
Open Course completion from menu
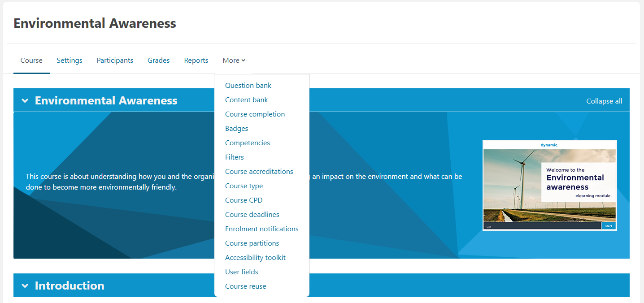coord(255,114)
